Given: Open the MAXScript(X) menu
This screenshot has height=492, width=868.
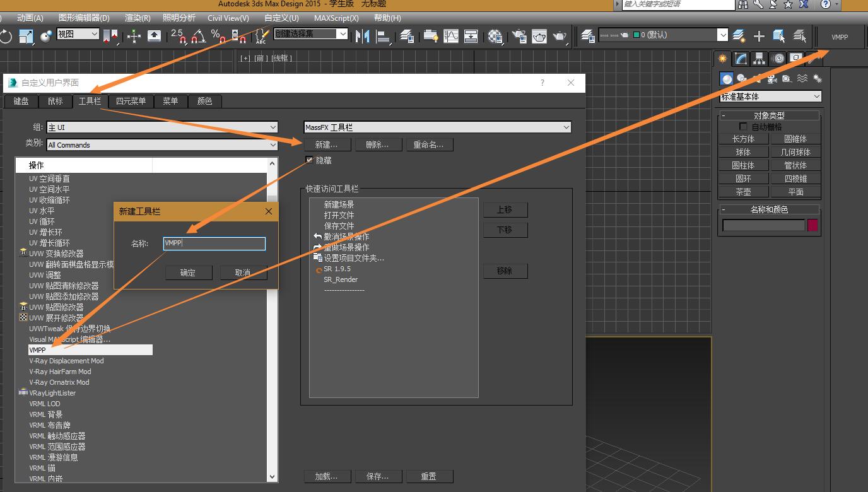Looking at the screenshot, I should click(x=336, y=18).
